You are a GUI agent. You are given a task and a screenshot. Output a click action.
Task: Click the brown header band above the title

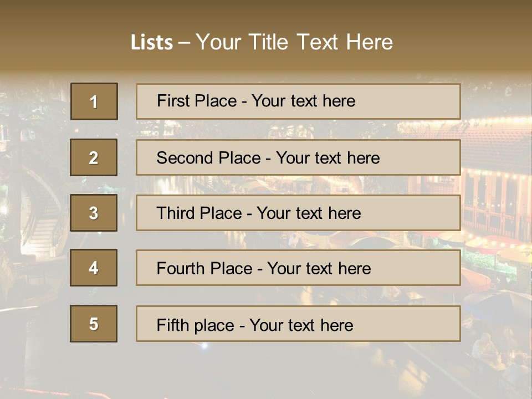pos(266,13)
